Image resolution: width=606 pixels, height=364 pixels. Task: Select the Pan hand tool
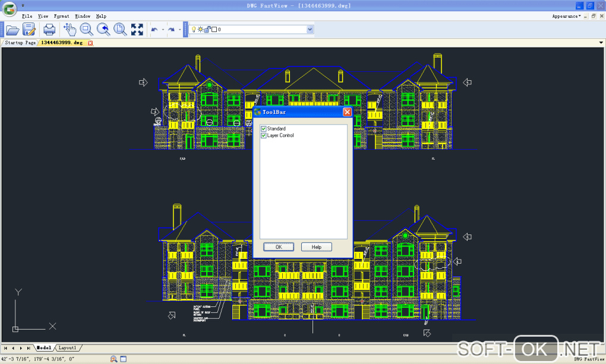pos(70,29)
